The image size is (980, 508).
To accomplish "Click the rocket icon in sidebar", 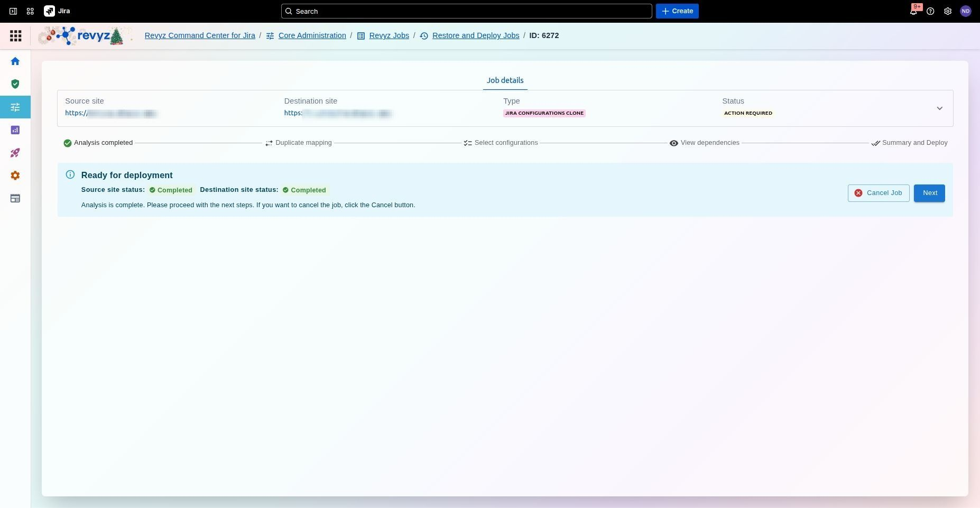I will click(15, 153).
